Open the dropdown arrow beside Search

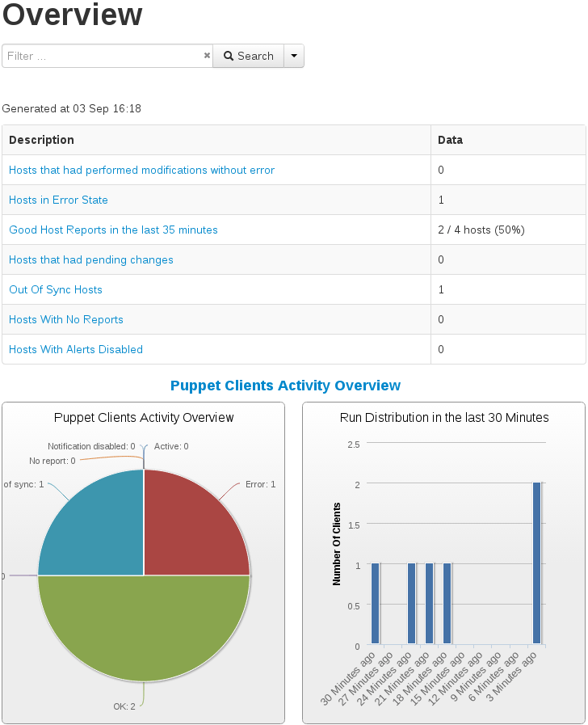click(294, 56)
